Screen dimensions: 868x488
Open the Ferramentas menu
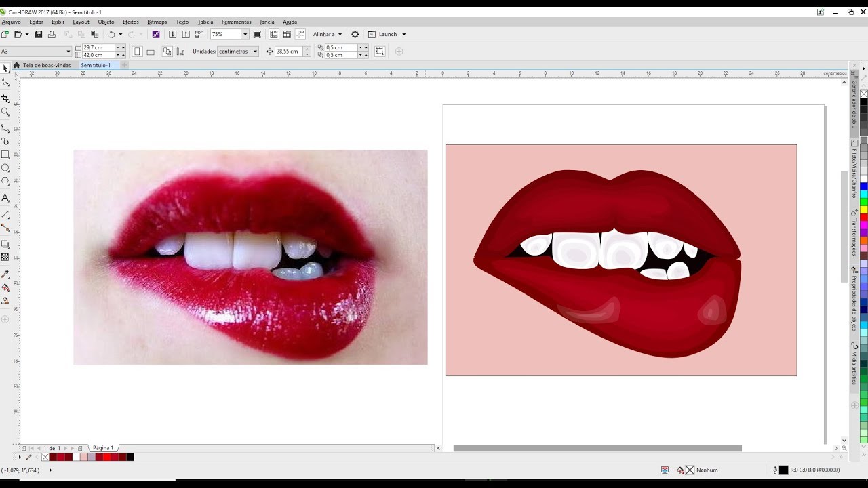click(236, 22)
